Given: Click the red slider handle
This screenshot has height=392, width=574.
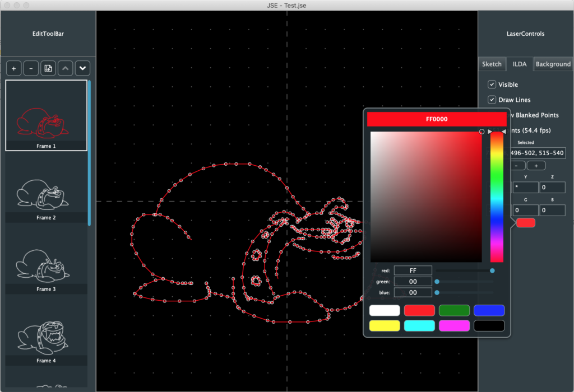Looking at the screenshot, I should coord(492,270).
